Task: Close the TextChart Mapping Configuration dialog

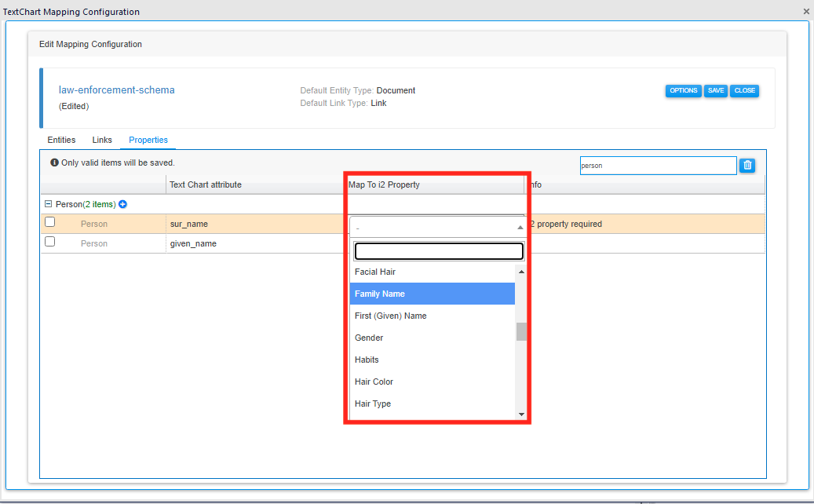Action: tap(806, 12)
